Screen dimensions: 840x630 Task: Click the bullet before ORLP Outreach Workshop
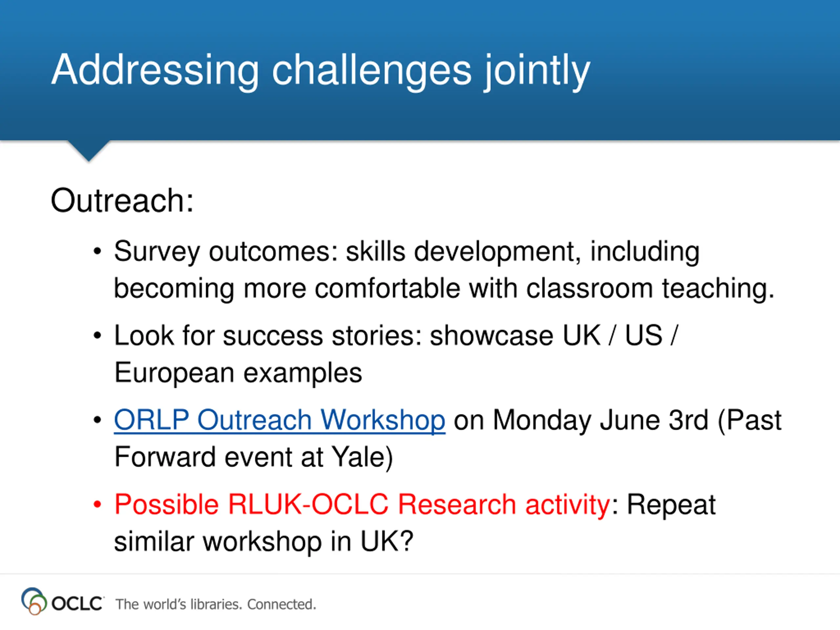97,420
